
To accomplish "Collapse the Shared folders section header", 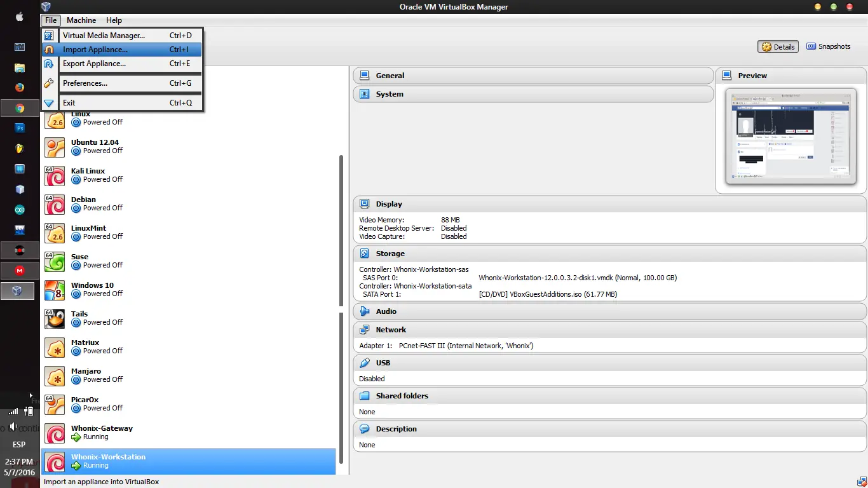I will tap(610, 396).
